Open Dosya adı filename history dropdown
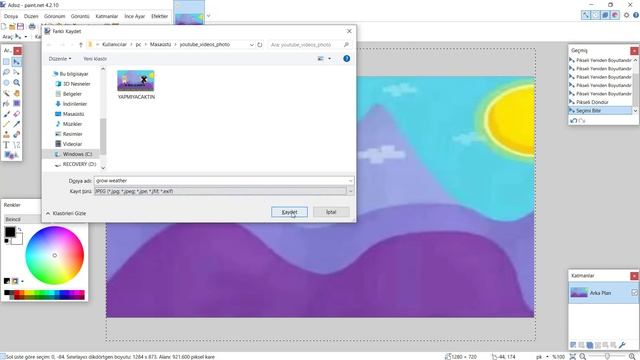Viewport: 640px width, 360px height. click(350, 180)
